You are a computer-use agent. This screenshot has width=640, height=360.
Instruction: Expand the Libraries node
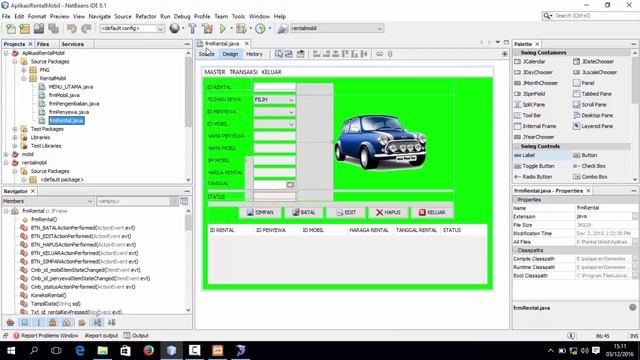point(15,138)
